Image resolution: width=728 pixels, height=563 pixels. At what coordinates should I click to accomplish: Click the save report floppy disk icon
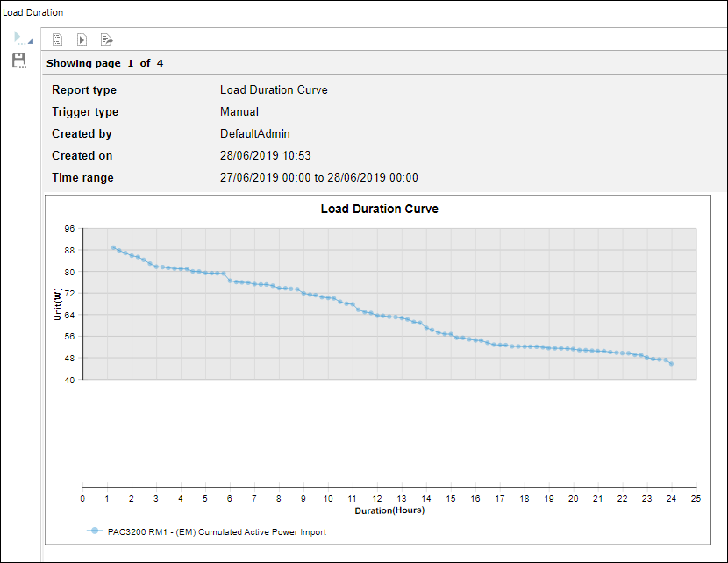point(18,61)
